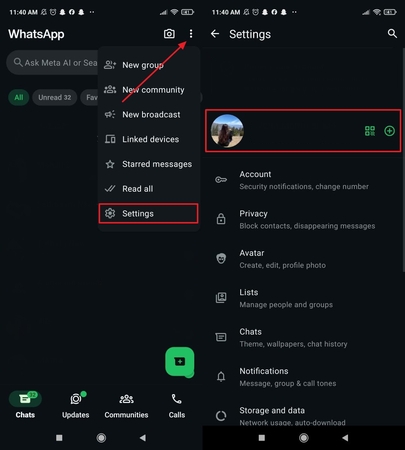Open Avatar settings
The height and width of the screenshot is (450, 405).
tap(303, 259)
